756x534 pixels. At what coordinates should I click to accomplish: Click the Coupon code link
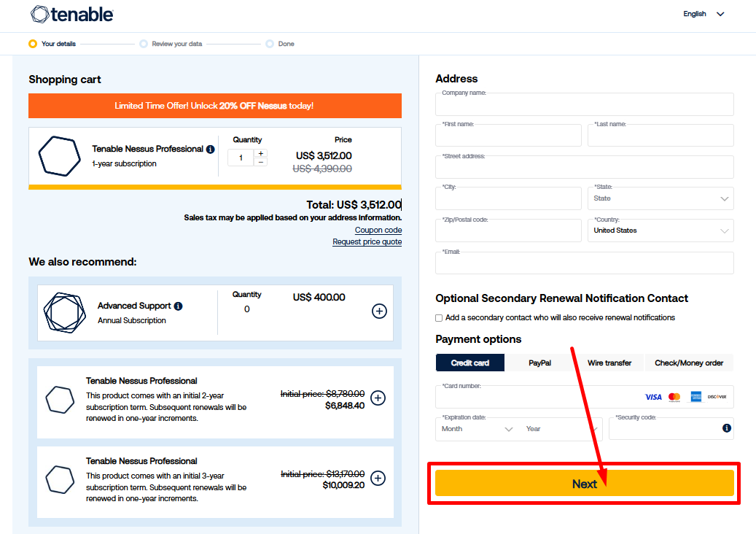coord(378,230)
